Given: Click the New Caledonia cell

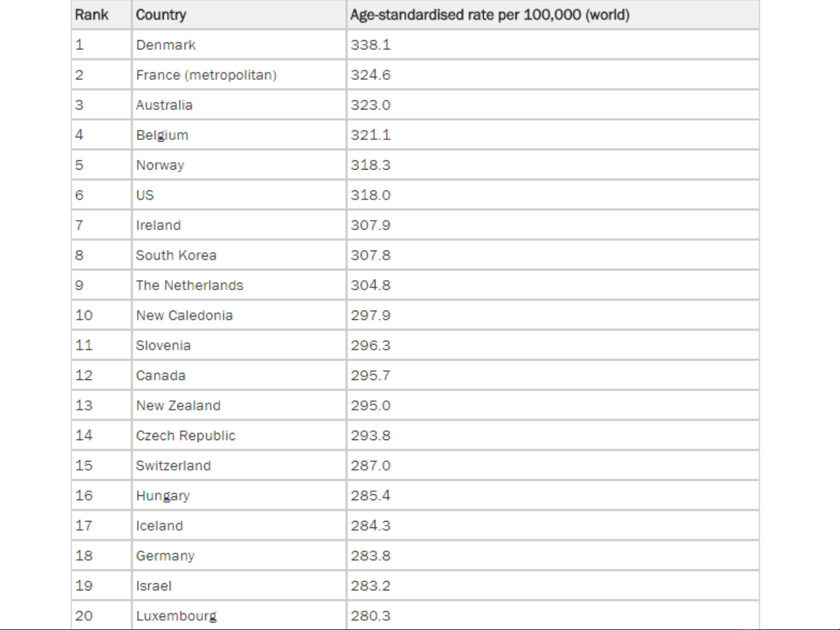Looking at the screenshot, I should click(x=184, y=315).
